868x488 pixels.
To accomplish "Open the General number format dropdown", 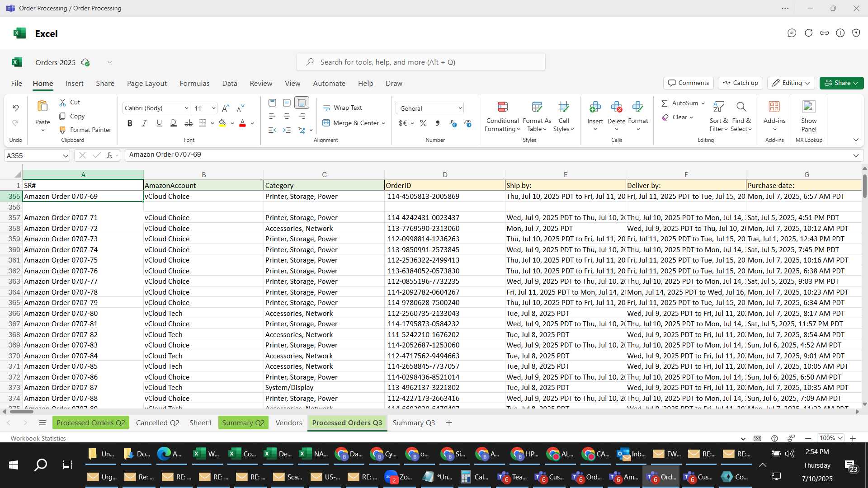I will [x=460, y=108].
